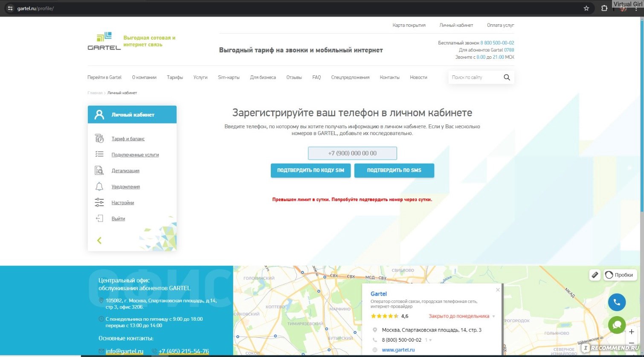The image size is (644, 357).
Task: Click the site search magnifier icon
Action: 507,77
